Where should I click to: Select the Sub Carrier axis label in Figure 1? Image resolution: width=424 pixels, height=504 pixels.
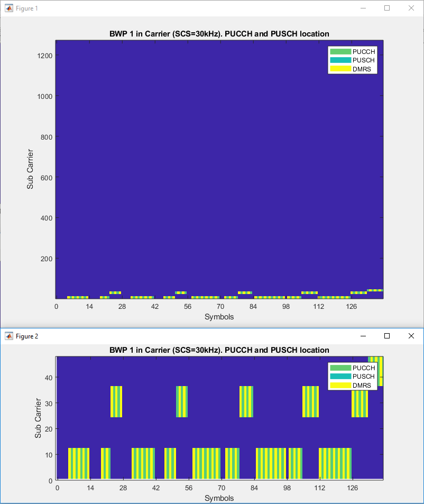[x=31, y=169]
